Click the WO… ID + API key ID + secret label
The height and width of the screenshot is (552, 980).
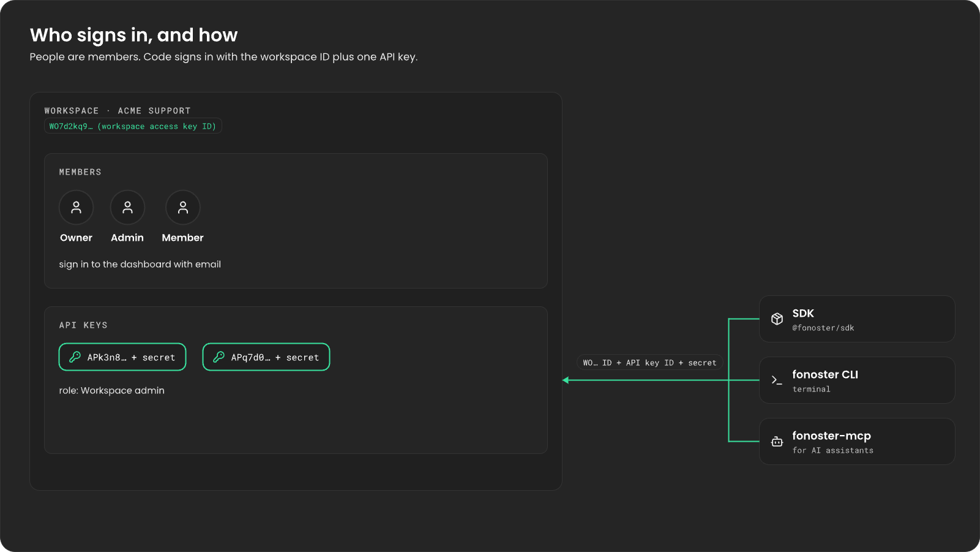(649, 363)
